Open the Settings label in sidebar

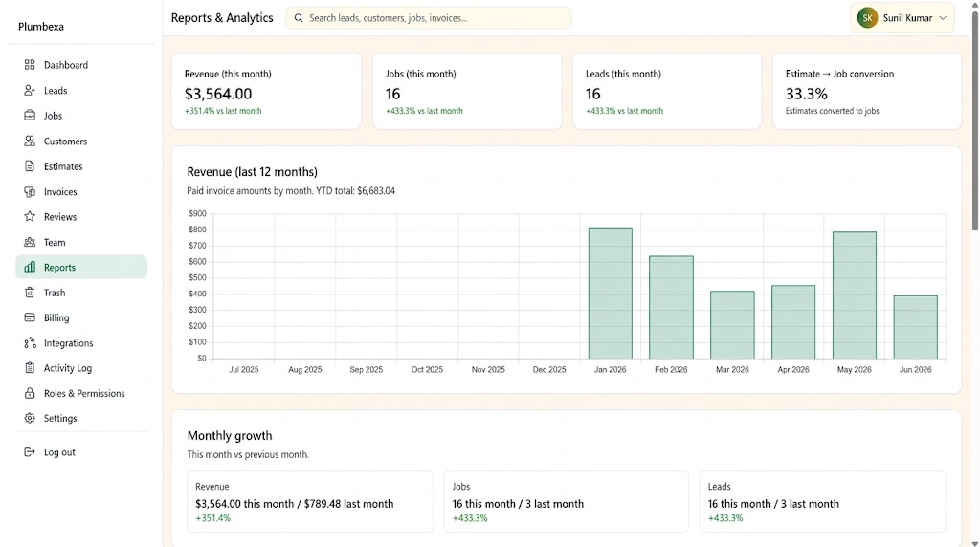tap(60, 418)
